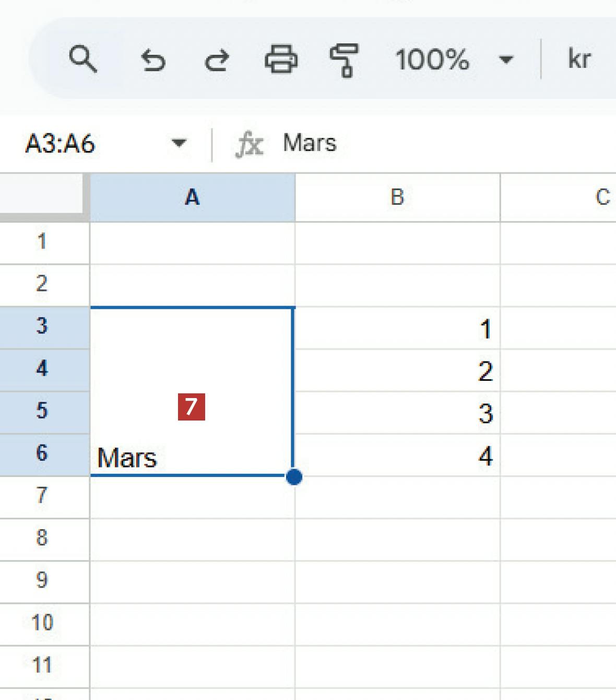The image size is (616, 700).
Task: Open the name box dropdown arrow
Action: pos(179,143)
